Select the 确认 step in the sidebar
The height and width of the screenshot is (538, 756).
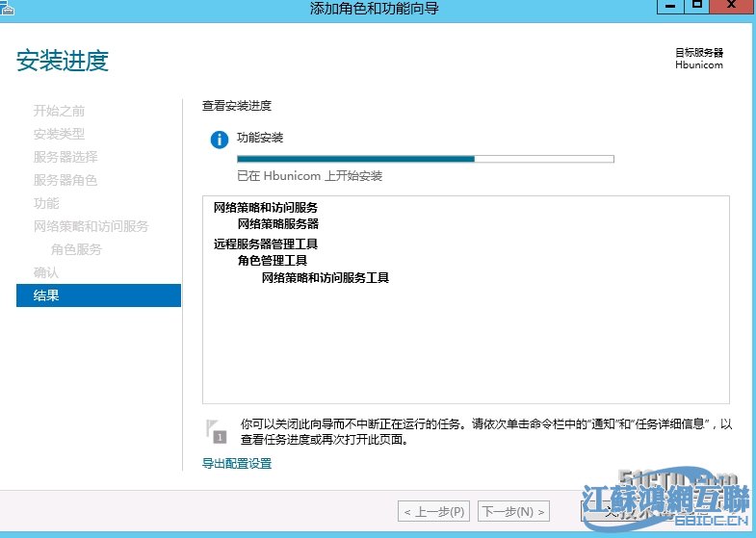[46, 272]
